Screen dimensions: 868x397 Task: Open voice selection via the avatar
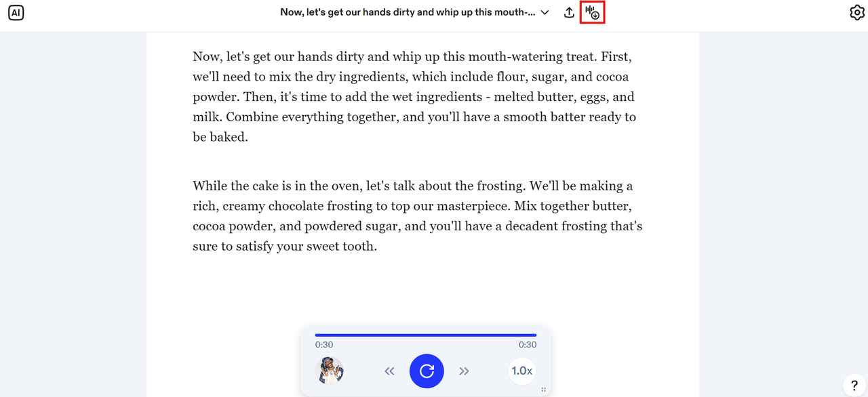click(331, 371)
